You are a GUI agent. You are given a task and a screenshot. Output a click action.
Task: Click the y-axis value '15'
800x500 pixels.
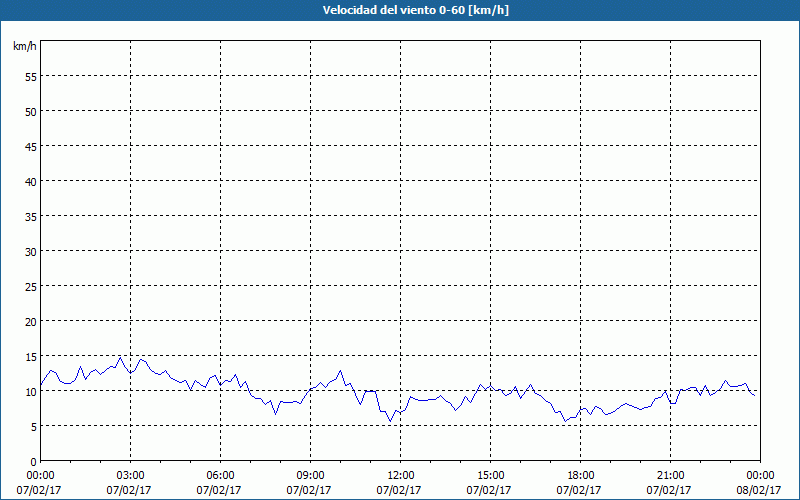click(x=31, y=357)
